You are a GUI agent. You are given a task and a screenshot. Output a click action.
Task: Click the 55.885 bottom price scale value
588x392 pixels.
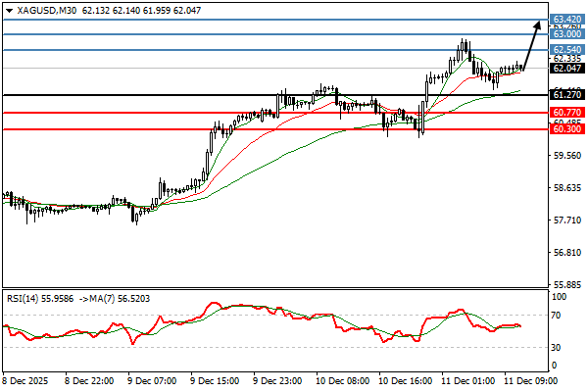567,285
